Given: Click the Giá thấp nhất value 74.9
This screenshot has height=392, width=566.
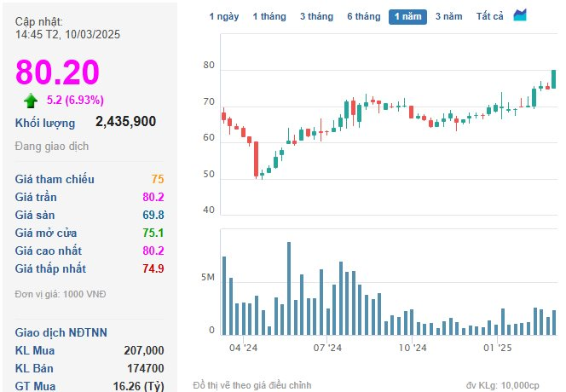Looking at the screenshot, I should click(x=153, y=269).
